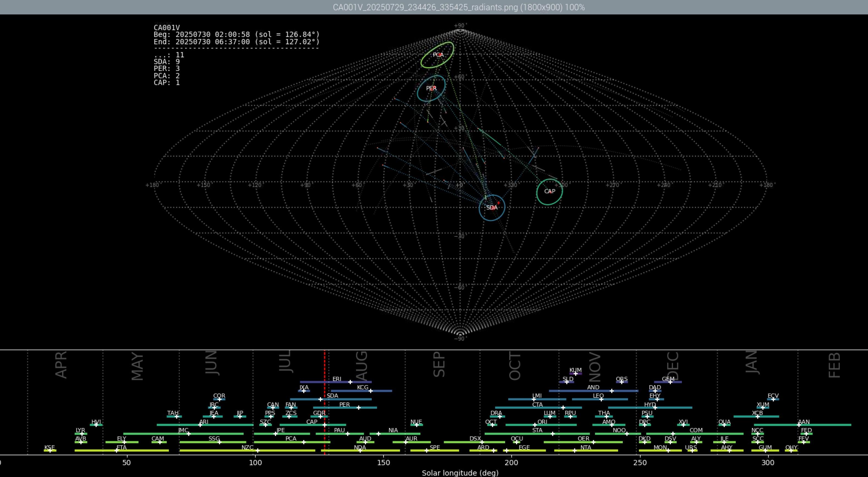Viewport: 868px width, 477px height.
Task: Click the peak cross on the QUA bar
Action: click(724, 425)
